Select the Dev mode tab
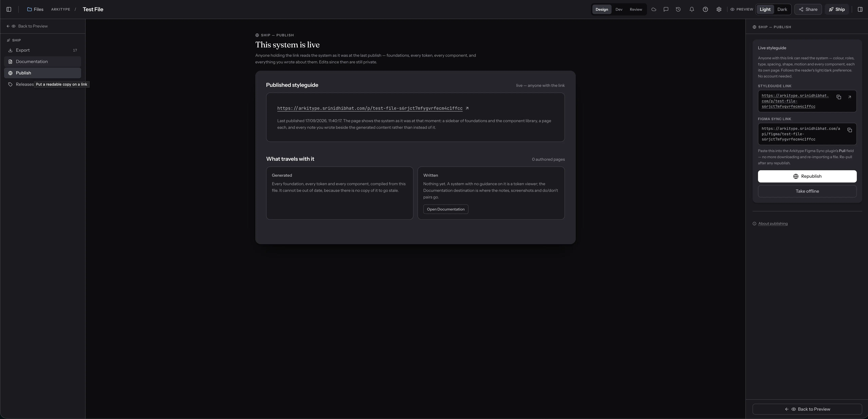Screen dimensions: 868x419 click(619, 10)
